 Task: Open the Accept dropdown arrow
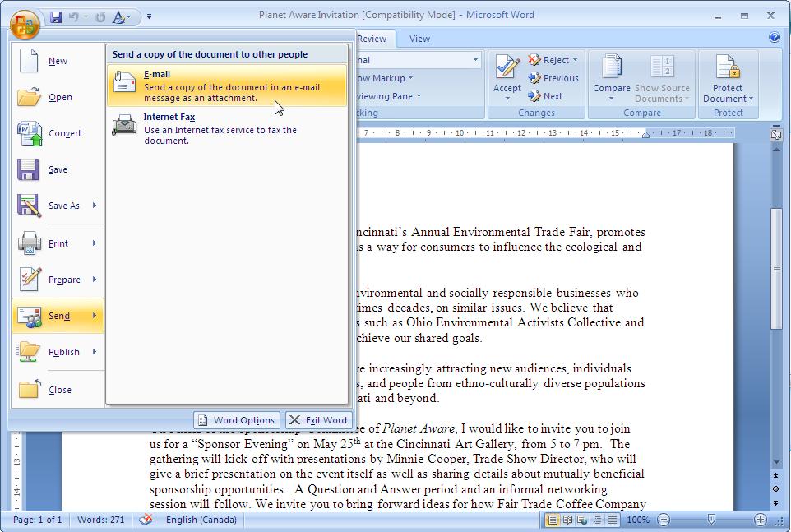[x=507, y=99]
